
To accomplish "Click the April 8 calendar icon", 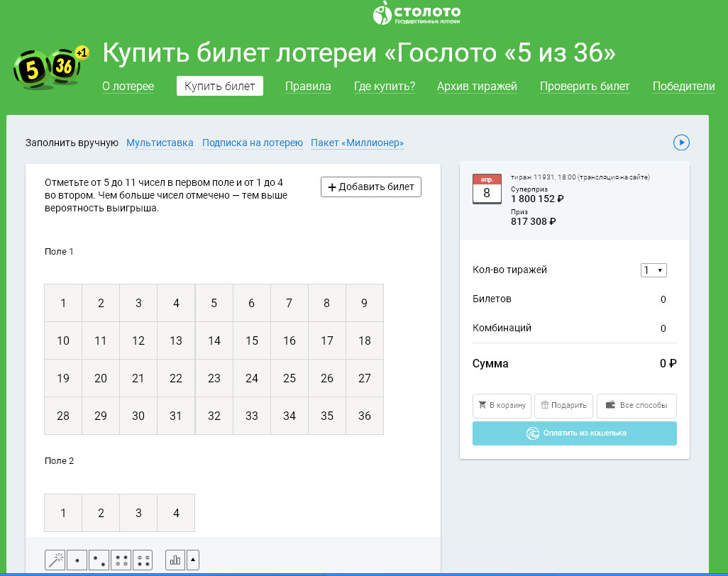I will [487, 189].
